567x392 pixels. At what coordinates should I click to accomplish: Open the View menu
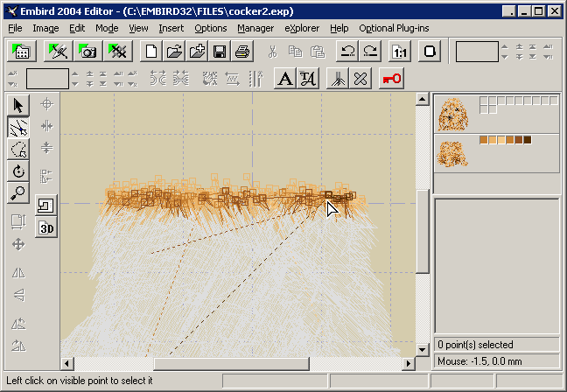pos(138,28)
